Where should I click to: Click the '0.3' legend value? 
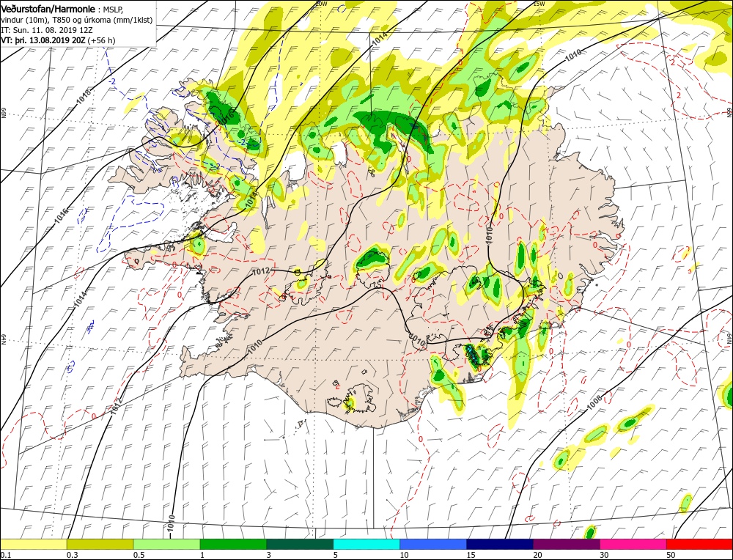(x=72, y=555)
